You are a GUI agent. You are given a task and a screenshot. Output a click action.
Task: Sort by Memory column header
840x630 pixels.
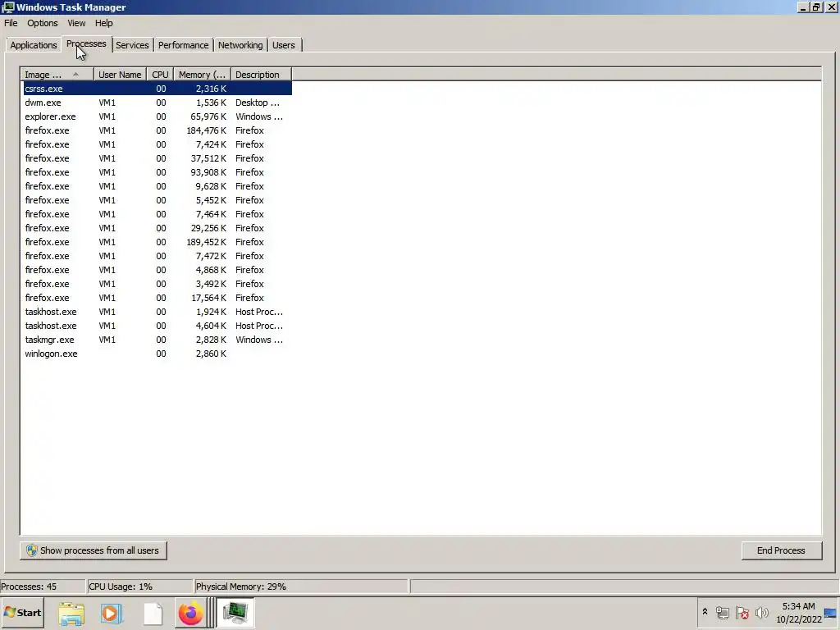(202, 75)
